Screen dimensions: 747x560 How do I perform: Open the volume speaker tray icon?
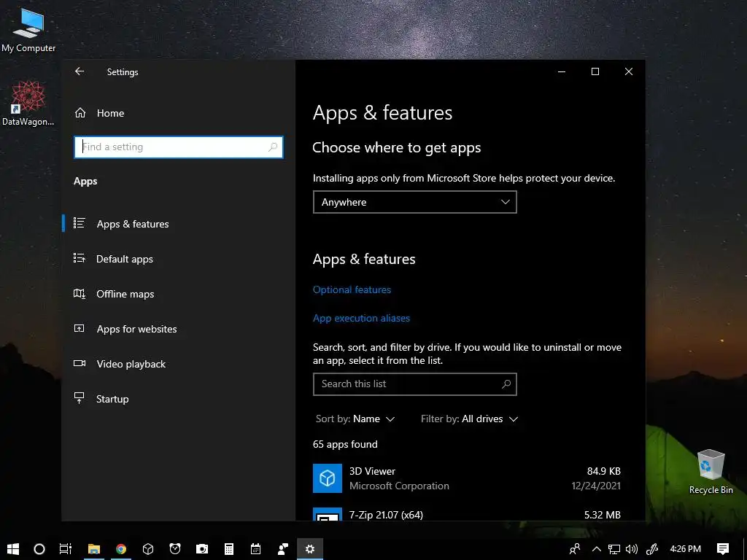pyautogui.click(x=632, y=549)
